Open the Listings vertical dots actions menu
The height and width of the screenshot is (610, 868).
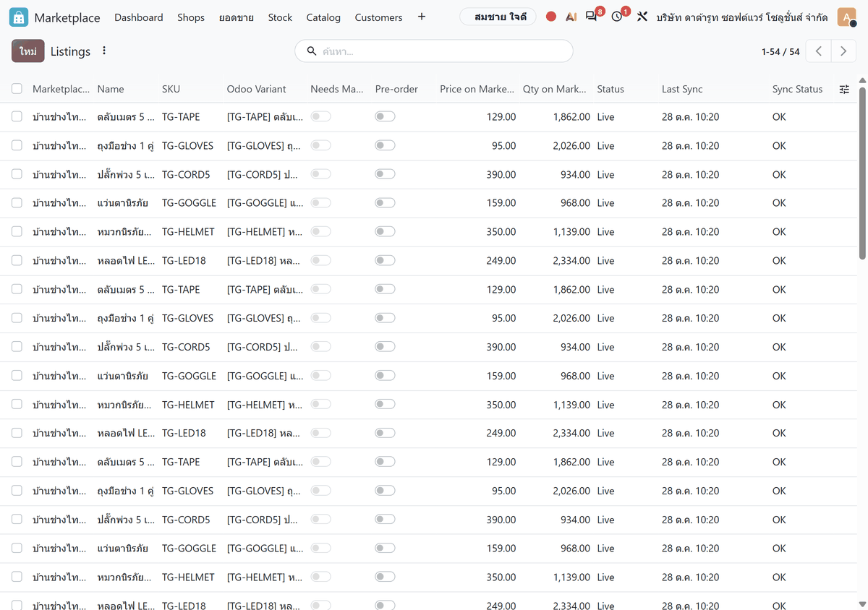(x=104, y=51)
